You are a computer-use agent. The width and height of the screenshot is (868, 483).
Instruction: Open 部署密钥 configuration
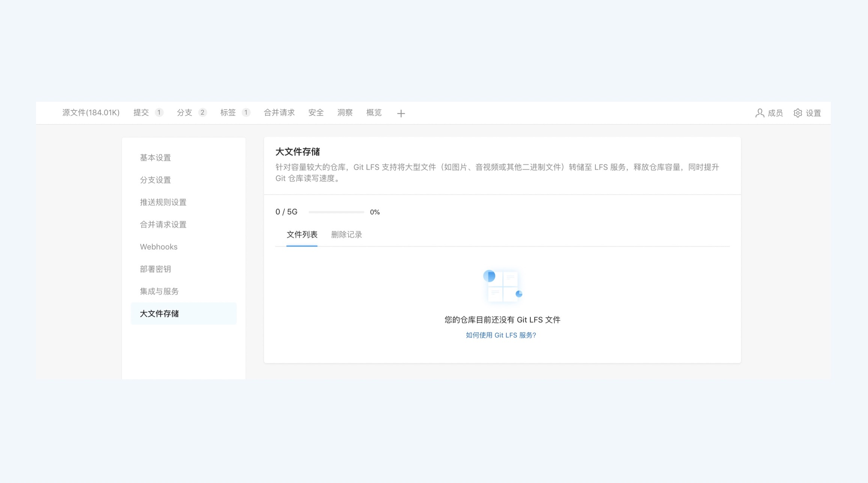point(155,269)
